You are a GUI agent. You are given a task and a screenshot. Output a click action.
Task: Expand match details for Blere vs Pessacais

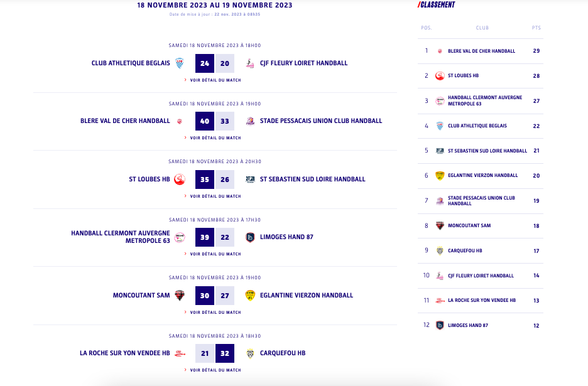click(215, 138)
